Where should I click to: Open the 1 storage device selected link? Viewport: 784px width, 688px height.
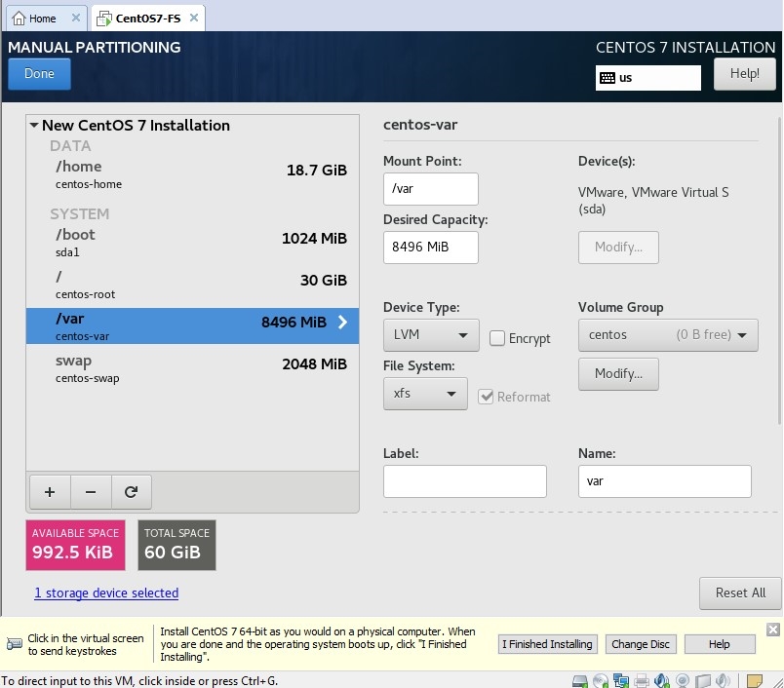coord(106,592)
